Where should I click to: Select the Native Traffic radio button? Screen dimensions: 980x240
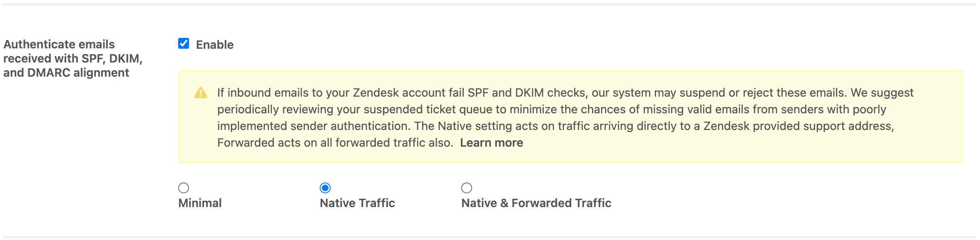[x=325, y=188]
